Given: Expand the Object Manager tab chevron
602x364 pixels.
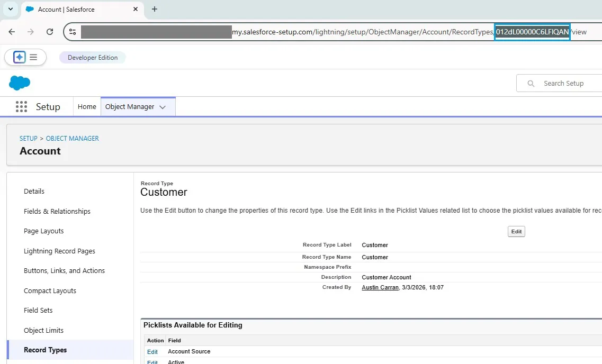Looking at the screenshot, I should 163,107.
